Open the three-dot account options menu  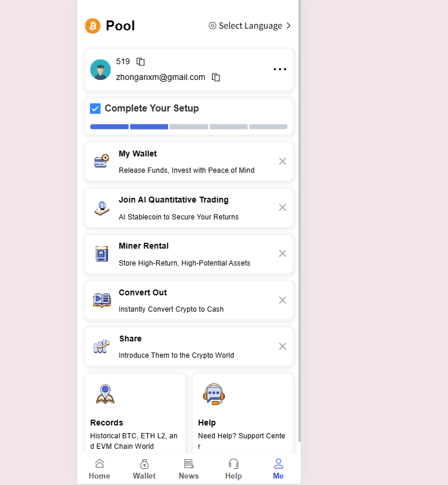tap(280, 69)
